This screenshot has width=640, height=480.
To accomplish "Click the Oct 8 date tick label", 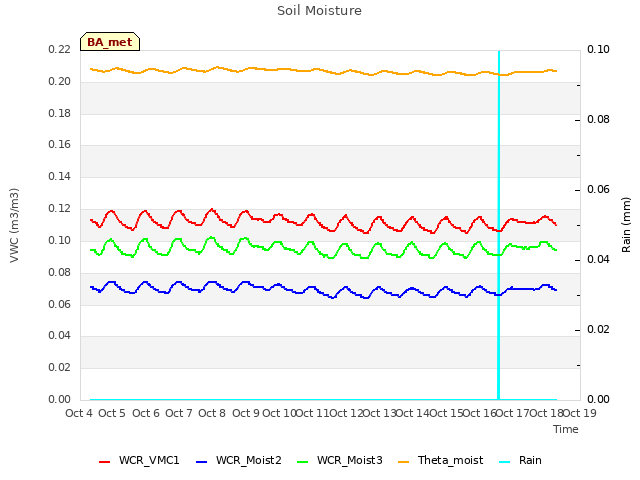I will point(212,413).
